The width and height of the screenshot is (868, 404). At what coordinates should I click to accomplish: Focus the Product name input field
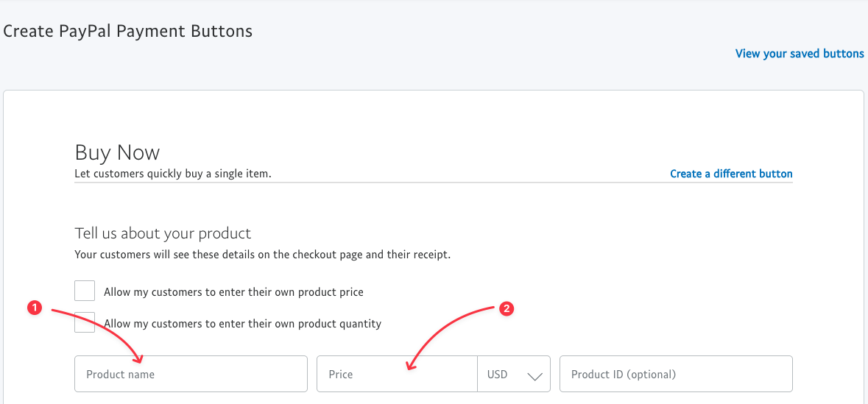[x=191, y=374]
